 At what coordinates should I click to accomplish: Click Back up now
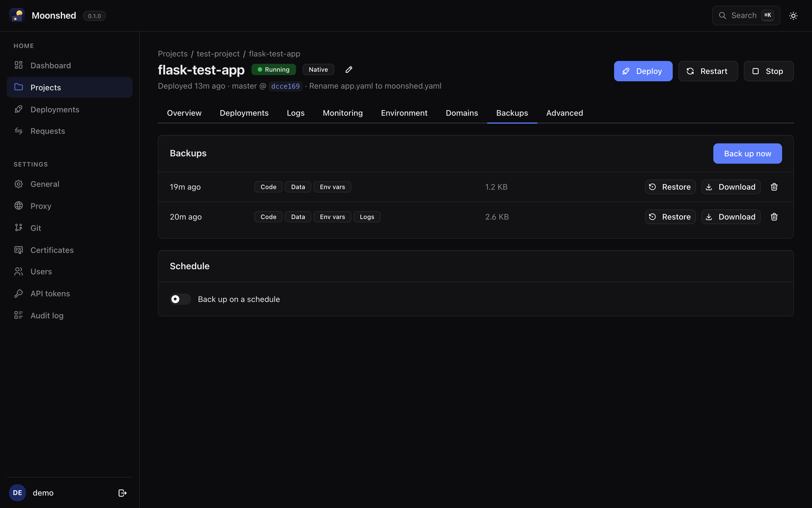747,154
